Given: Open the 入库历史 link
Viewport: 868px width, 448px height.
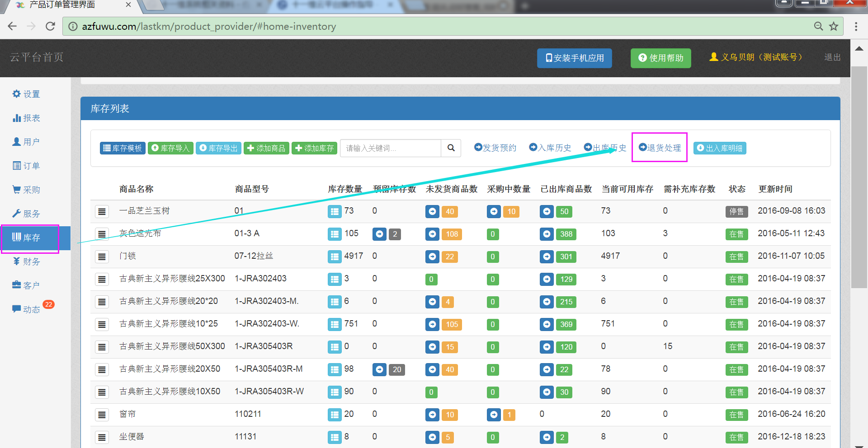Looking at the screenshot, I should 550,148.
